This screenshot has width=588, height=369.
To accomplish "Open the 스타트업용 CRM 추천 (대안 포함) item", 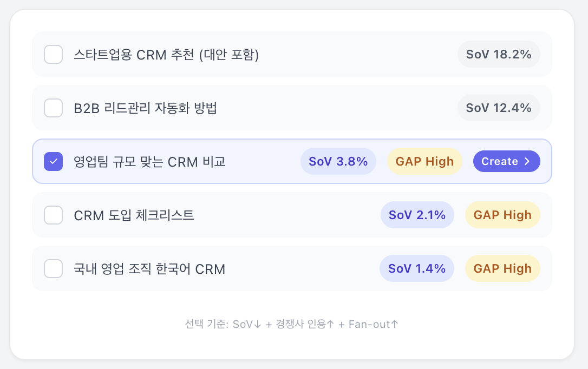I will click(166, 54).
